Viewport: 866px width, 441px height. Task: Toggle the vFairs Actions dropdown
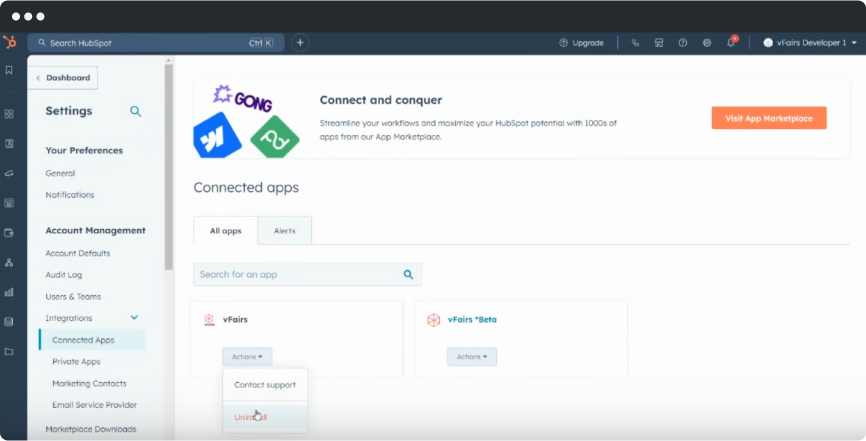click(x=247, y=356)
